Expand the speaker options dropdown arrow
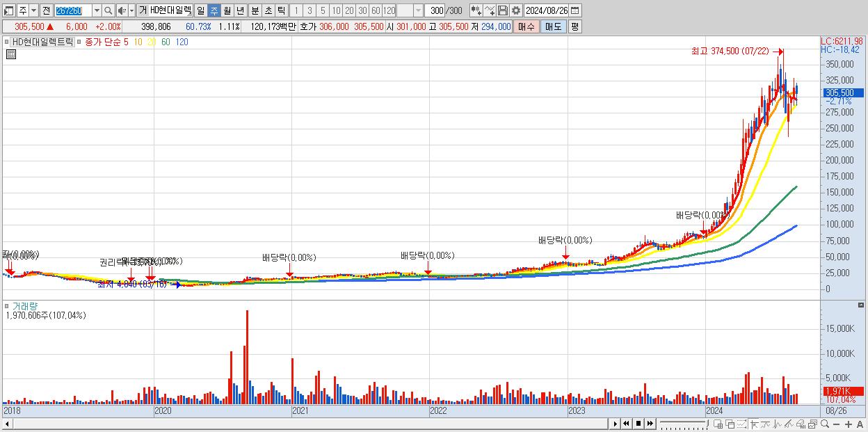Image resolution: width=868 pixels, height=432 pixels. point(131,10)
